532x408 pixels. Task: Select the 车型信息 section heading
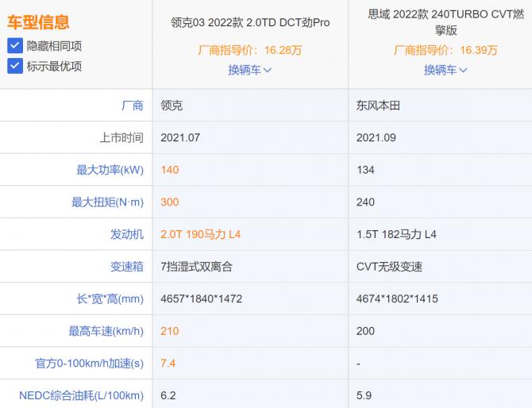click(38, 22)
